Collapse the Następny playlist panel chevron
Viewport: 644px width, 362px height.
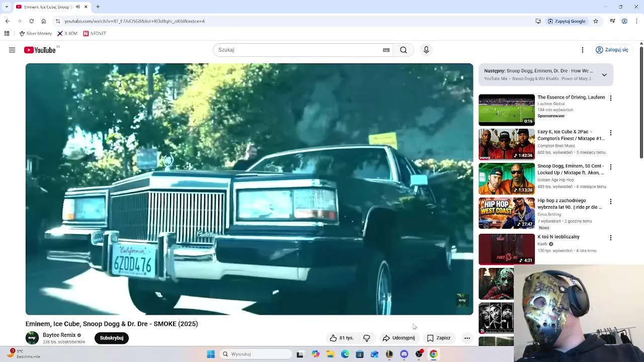click(x=604, y=74)
